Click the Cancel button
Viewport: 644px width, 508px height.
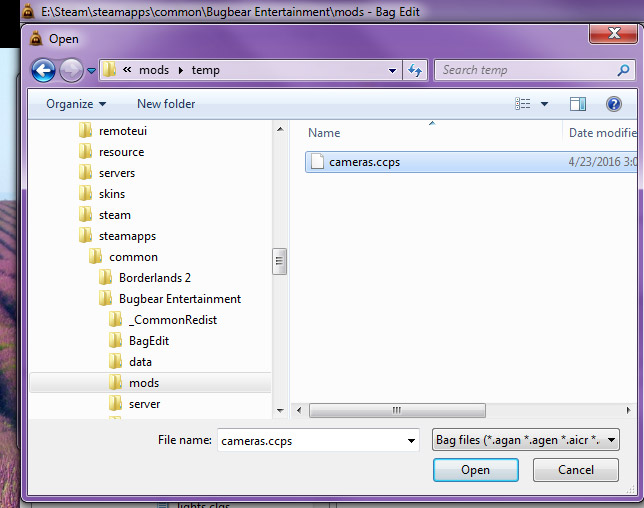coord(575,470)
